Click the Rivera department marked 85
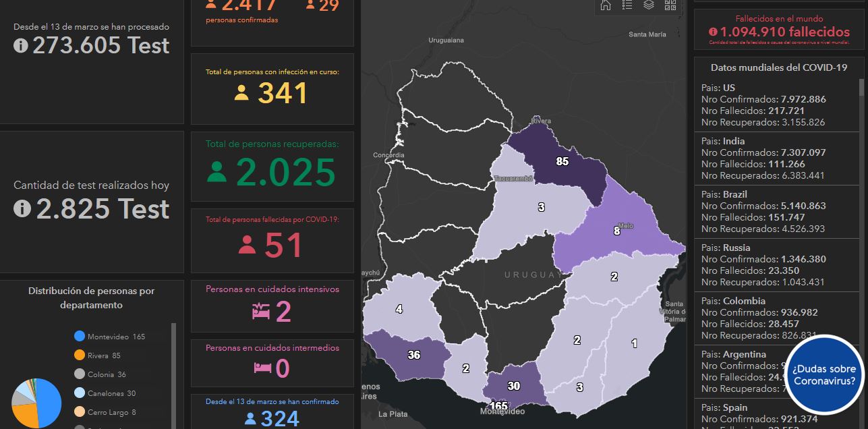The width and height of the screenshot is (868, 429). pyautogui.click(x=561, y=161)
